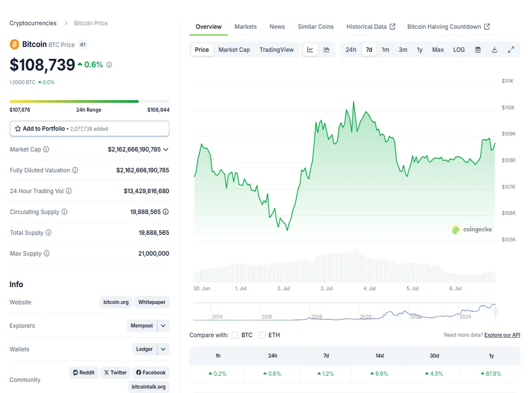This screenshot has height=393, width=532.
Task: Open Explore our API link
Action: point(502,335)
